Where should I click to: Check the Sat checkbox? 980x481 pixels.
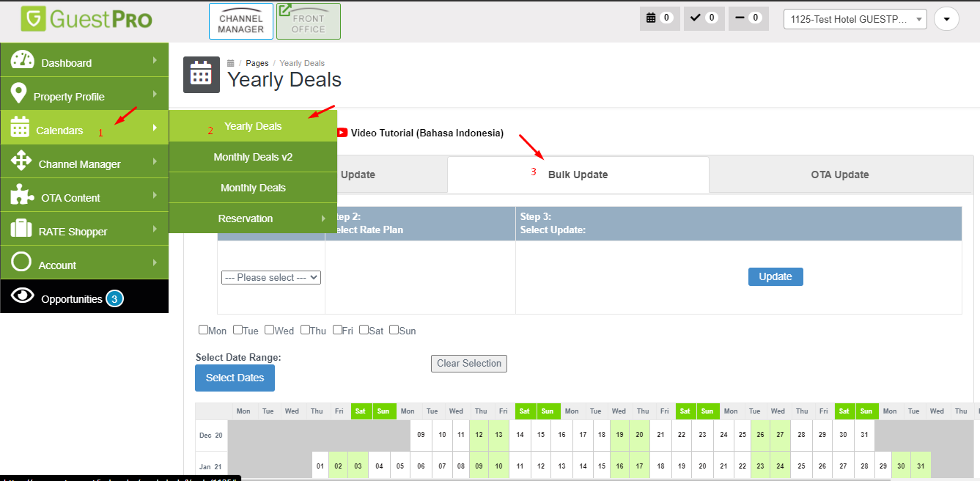point(364,330)
